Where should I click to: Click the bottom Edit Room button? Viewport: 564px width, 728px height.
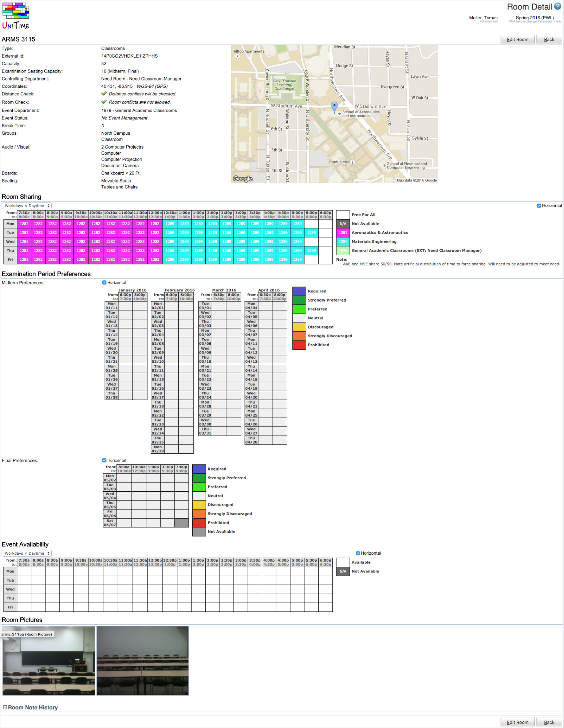[517, 722]
